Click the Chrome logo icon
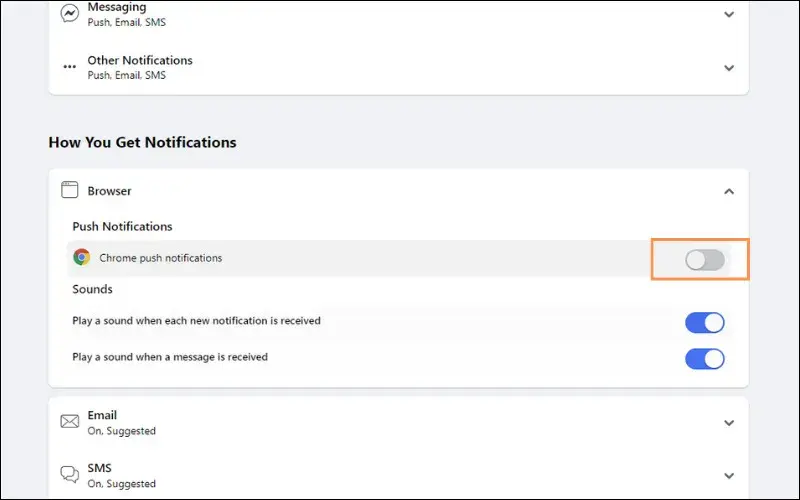Image resolution: width=800 pixels, height=500 pixels. click(x=82, y=257)
